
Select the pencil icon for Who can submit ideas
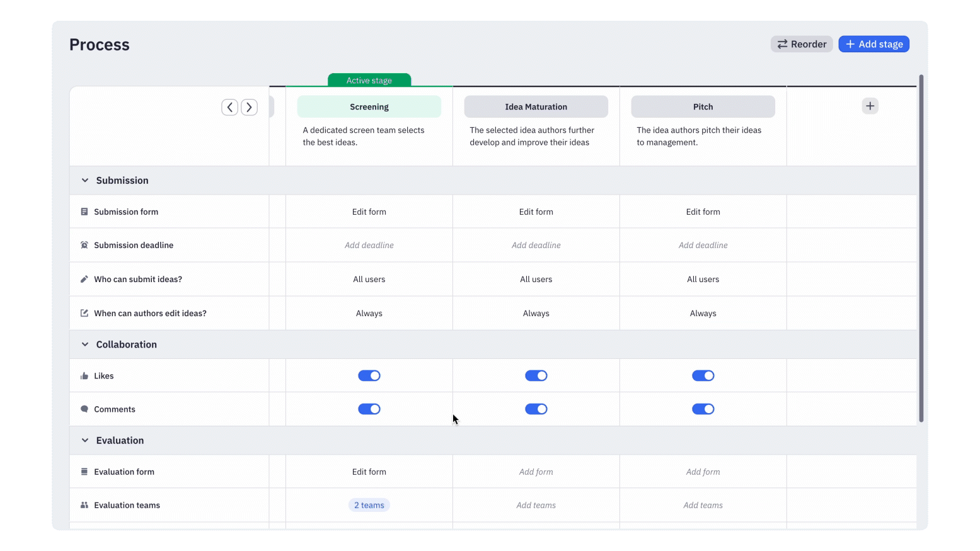click(x=84, y=279)
